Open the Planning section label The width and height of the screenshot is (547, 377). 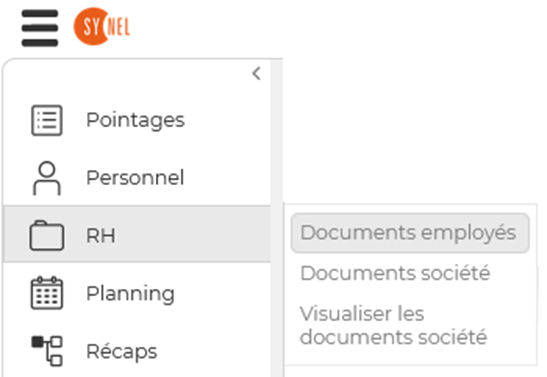click(130, 294)
